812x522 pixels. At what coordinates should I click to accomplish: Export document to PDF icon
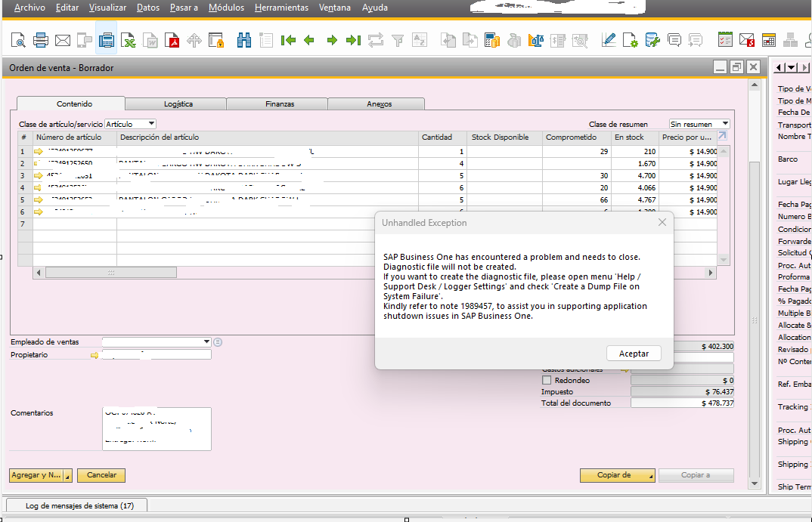(x=172, y=40)
